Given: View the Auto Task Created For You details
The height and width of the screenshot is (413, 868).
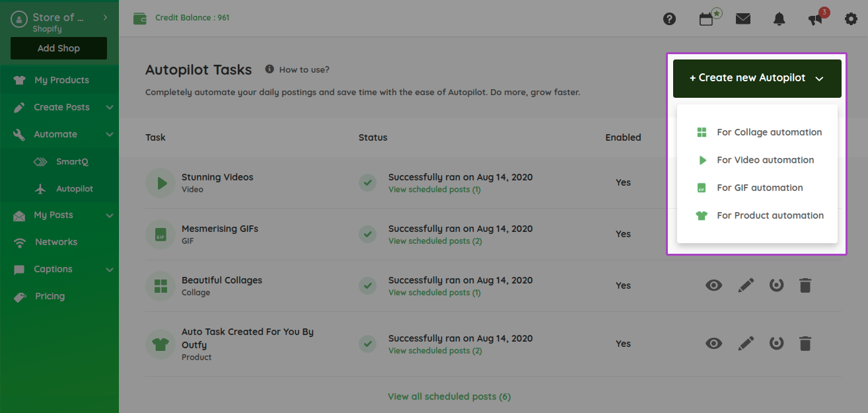Looking at the screenshot, I should pos(713,344).
